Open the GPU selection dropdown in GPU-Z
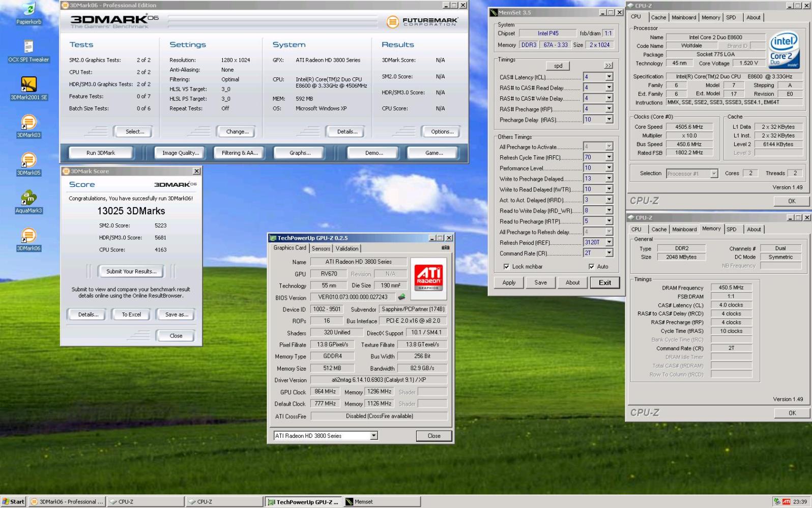812x508 pixels. coord(373,436)
